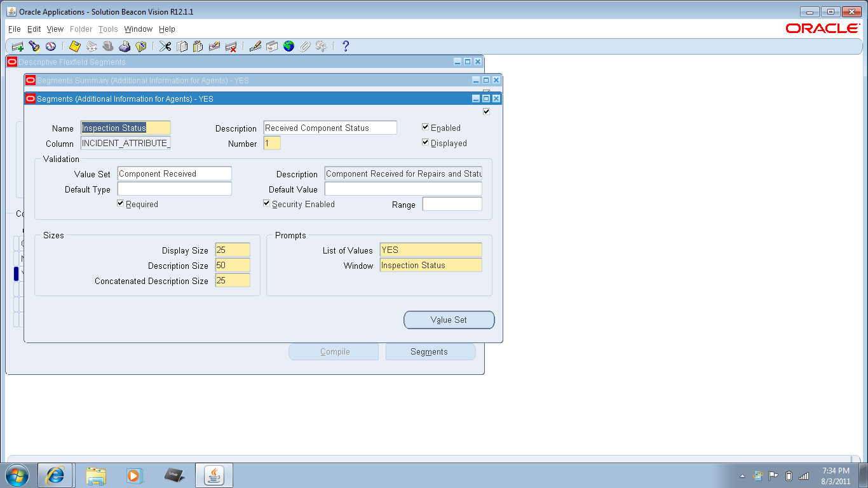Click the Zoom toolbar icon

pos(272,46)
